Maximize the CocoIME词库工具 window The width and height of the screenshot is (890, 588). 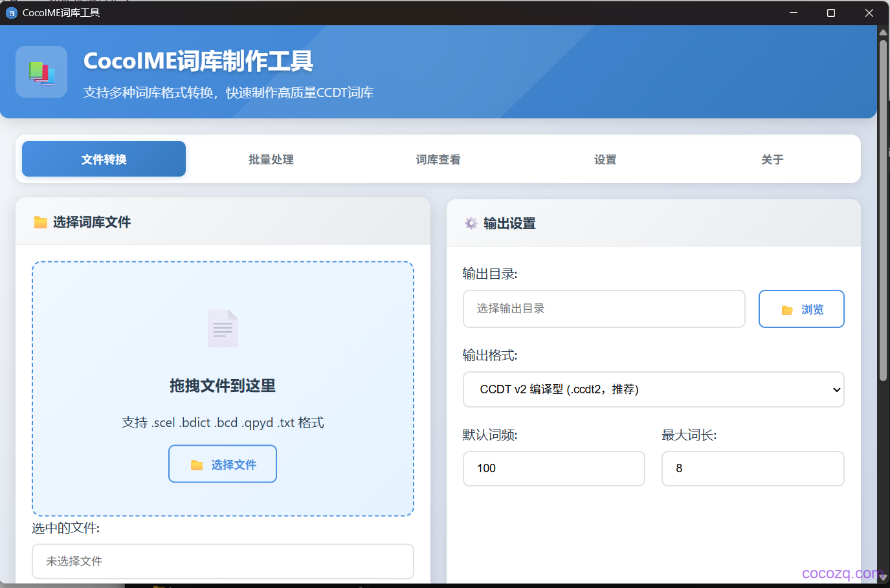[831, 13]
